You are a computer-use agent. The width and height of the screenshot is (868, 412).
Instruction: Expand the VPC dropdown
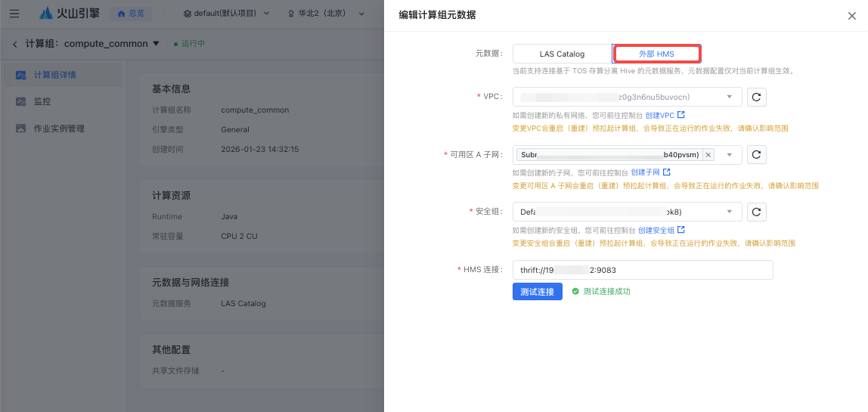(x=729, y=98)
